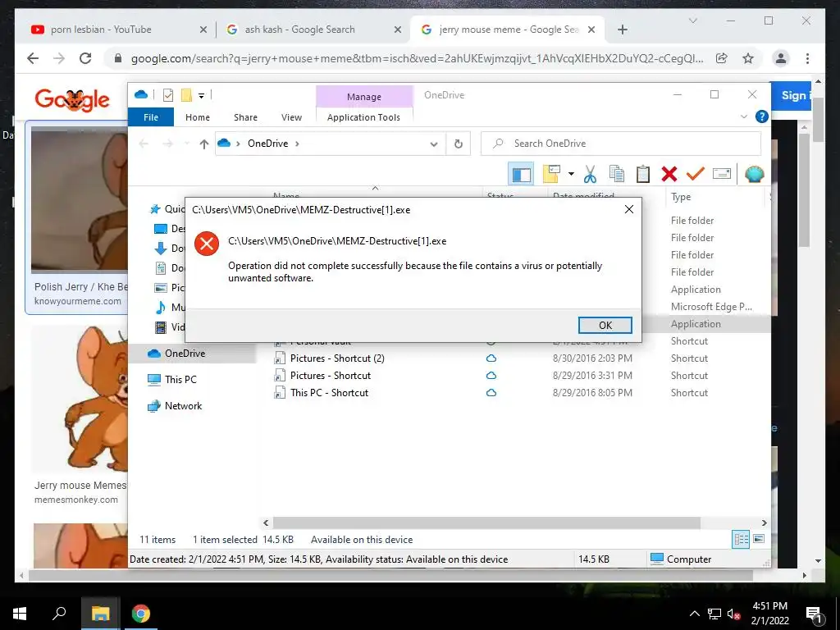Image resolution: width=840 pixels, height=630 pixels.
Task: Open a new Chrome tab
Action: click(x=623, y=30)
